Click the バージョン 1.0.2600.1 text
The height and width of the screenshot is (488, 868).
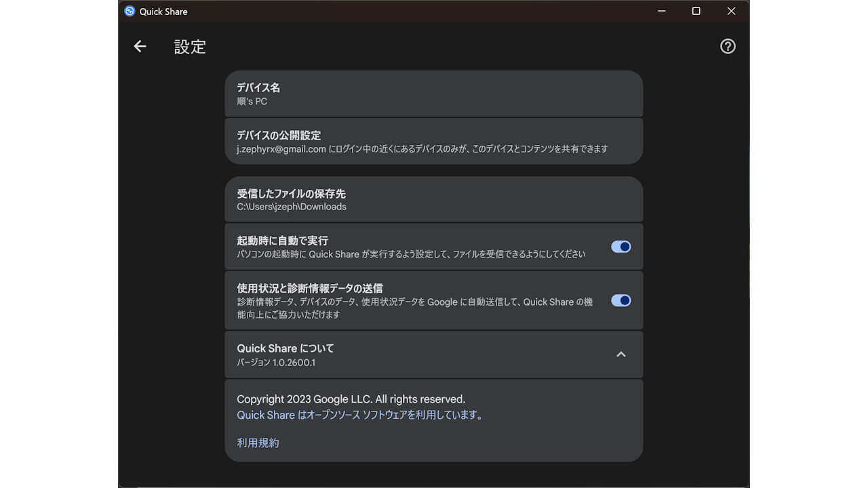[276, 363]
